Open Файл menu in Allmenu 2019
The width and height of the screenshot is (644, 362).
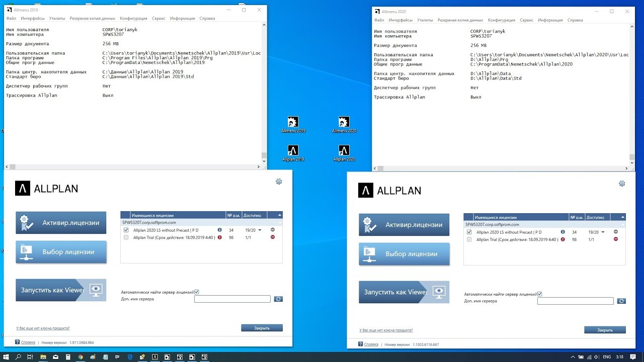[x=11, y=19]
